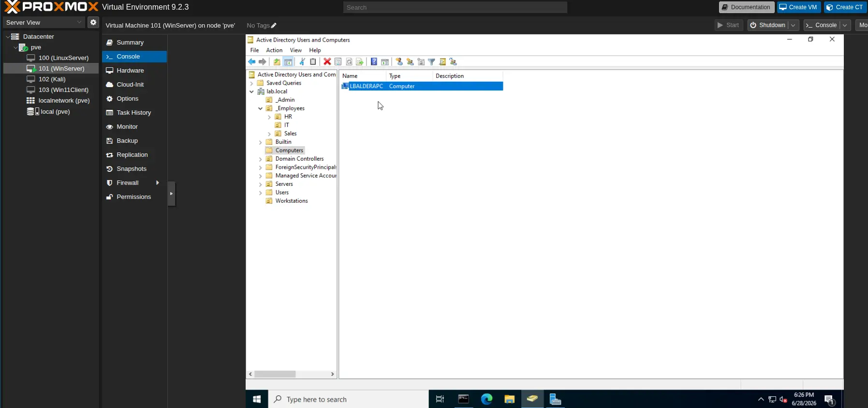Image resolution: width=868 pixels, height=408 pixels.
Task: Open the Action menu
Action: [274, 50]
